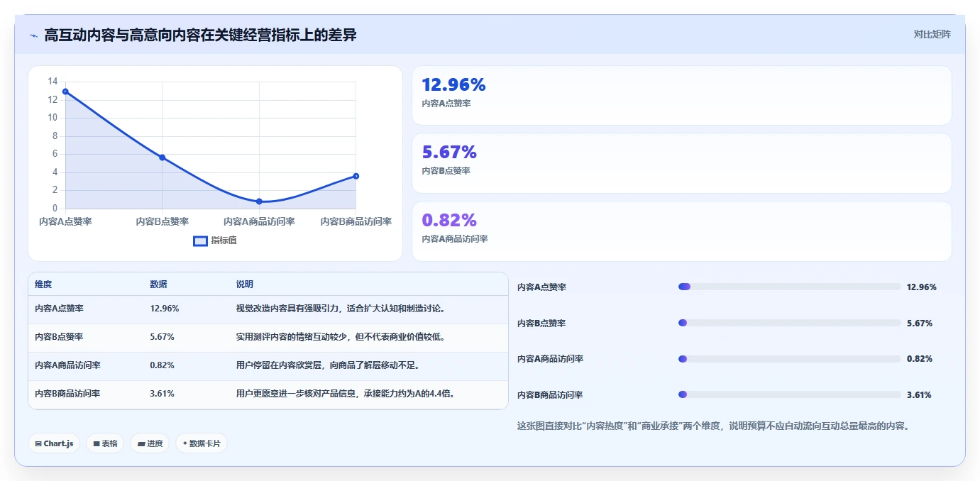Click the description starting 实用测评内容的情绪互动较少
Image resolution: width=980 pixels, height=481 pixels.
341,337
